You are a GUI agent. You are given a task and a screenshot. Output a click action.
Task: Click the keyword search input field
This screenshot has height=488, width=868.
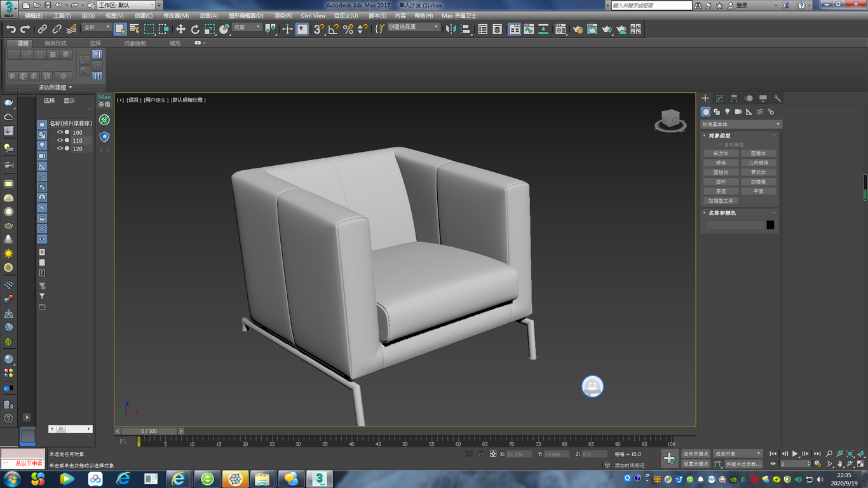pos(652,5)
